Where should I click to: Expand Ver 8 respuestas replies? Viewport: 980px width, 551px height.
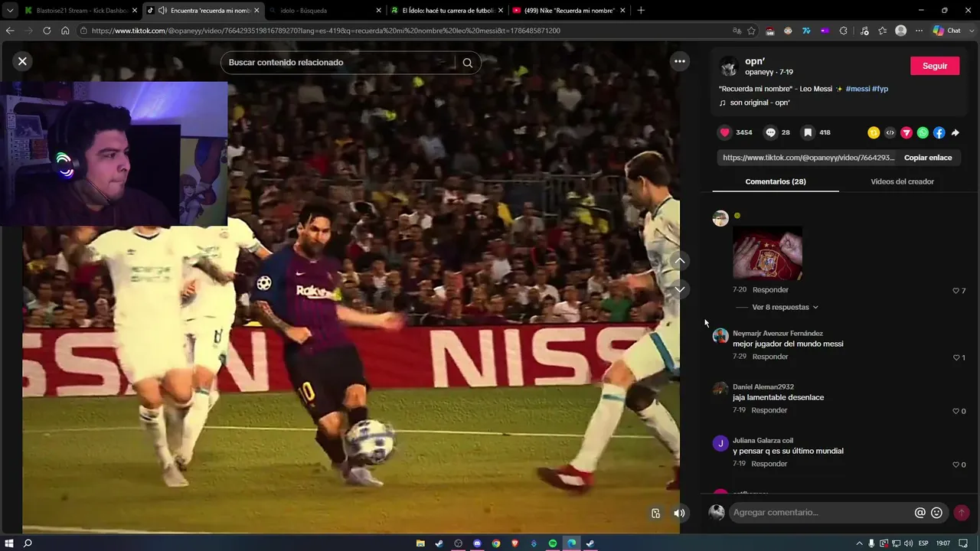tap(785, 307)
